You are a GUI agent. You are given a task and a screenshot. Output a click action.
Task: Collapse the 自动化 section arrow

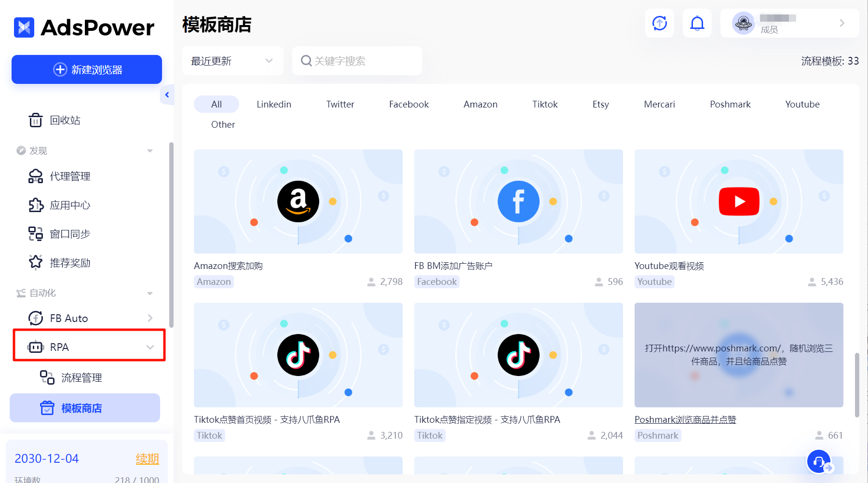click(150, 293)
